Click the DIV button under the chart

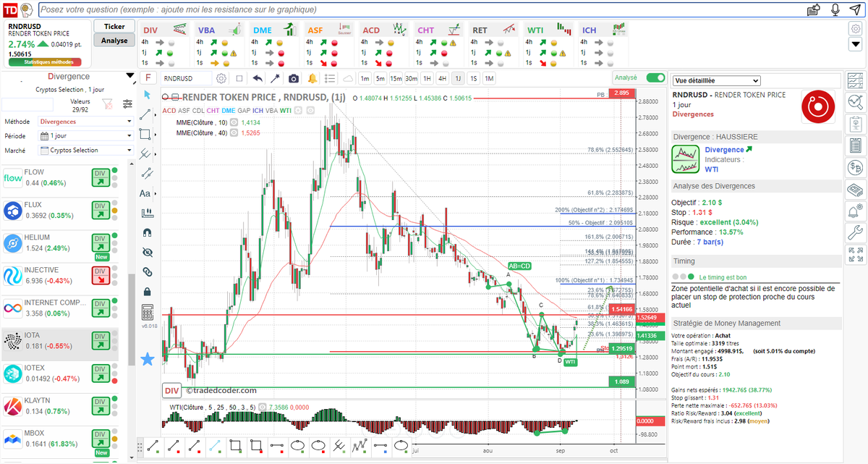pyautogui.click(x=171, y=391)
